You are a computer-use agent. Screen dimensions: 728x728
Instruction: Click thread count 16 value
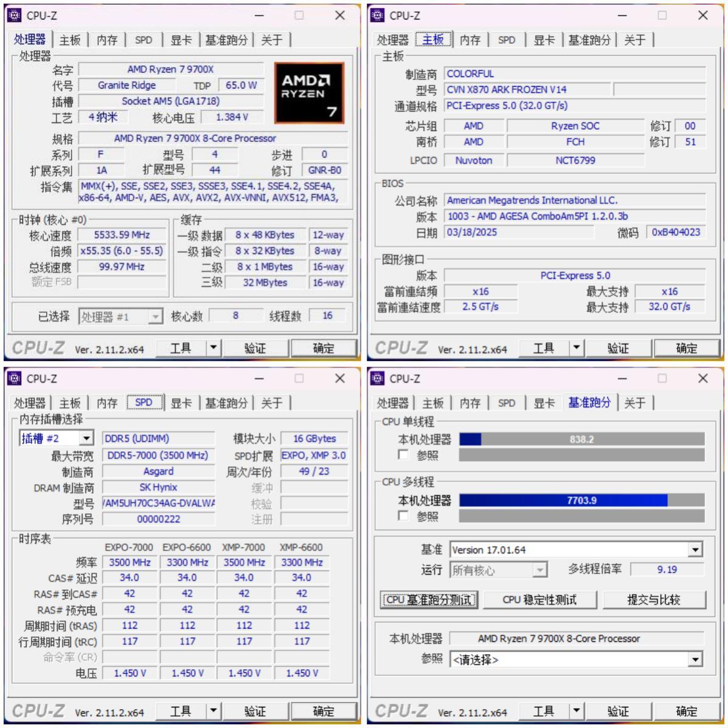pos(328,315)
